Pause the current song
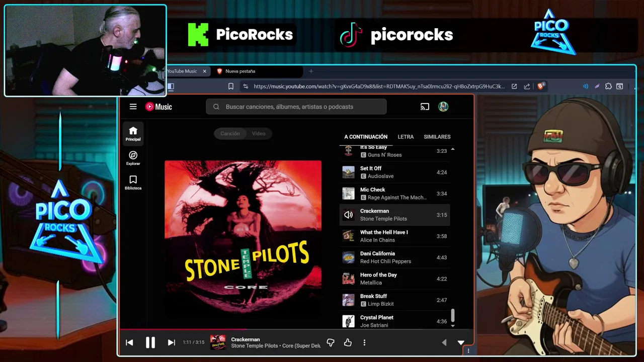This screenshot has height=362, width=644. click(x=150, y=342)
